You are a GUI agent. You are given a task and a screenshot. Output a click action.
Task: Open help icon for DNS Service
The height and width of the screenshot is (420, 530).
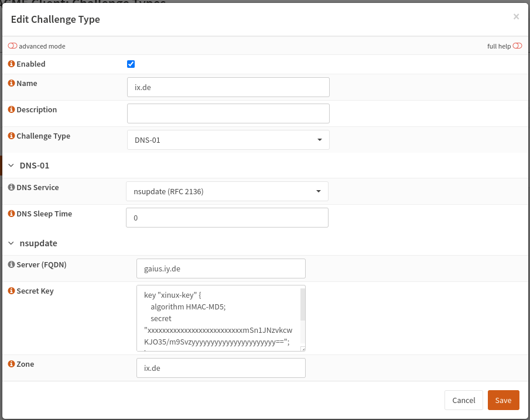pos(11,187)
